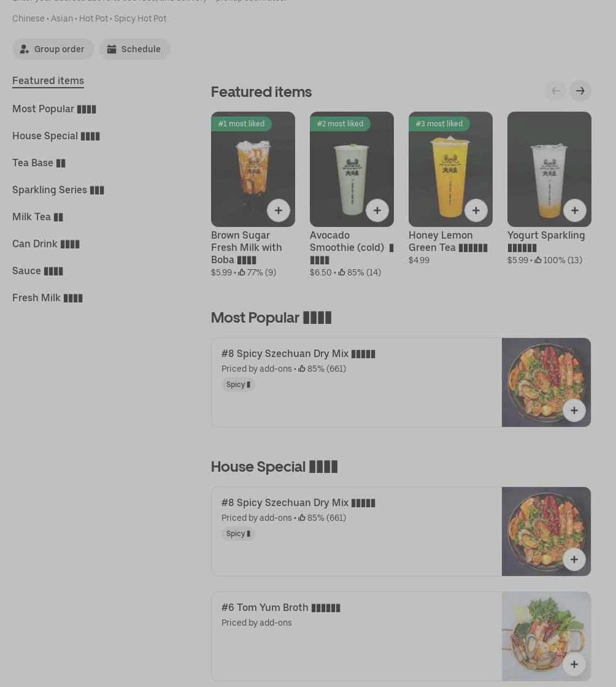Viewport: 616px width, 687px height.
Task: Select Featured items sidebar link
Action: (48, 80)
